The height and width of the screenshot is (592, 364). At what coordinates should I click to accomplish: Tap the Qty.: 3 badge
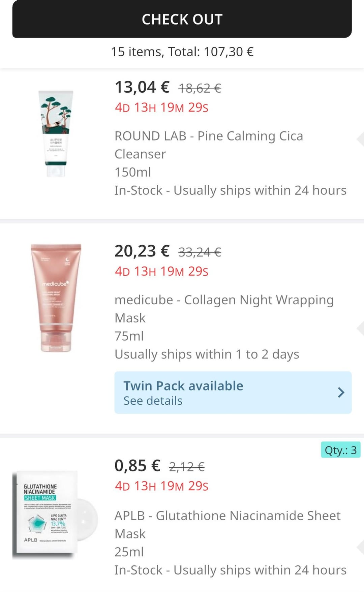(x=340, y=450)
